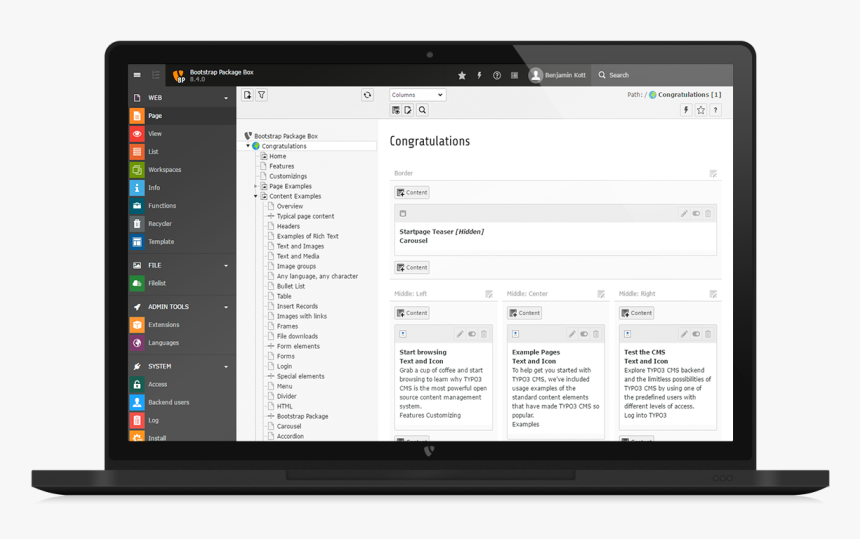
Task: Open the Languages module
Action: click(x=182, y=343)
